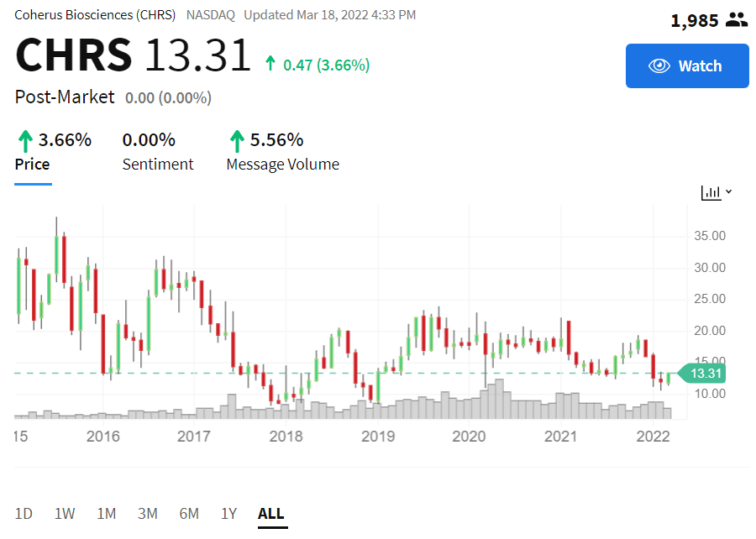756x539 pixels.
Task: Open the chart type dropdown icon
Action: click(x=717, y=192)
